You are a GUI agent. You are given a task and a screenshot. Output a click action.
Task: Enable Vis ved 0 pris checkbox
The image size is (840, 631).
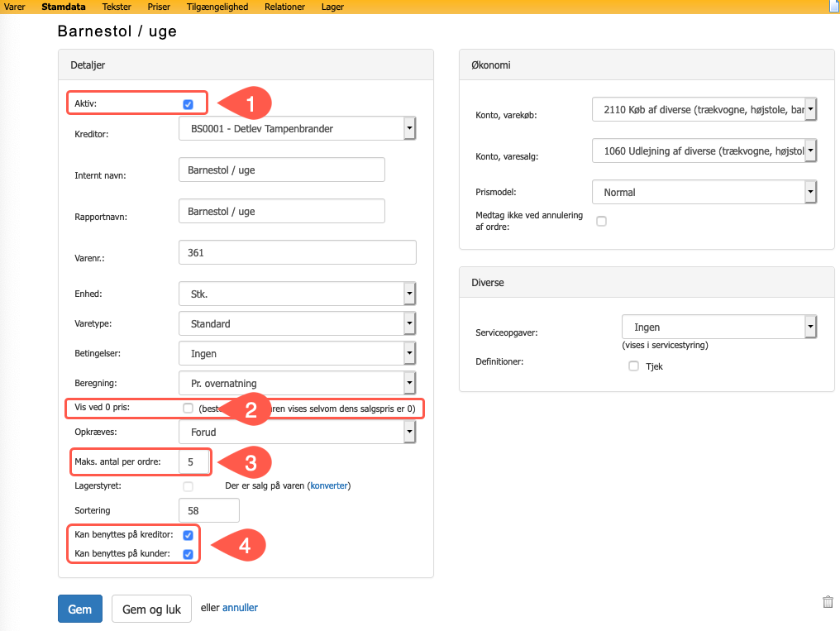(x=188, y=409)
